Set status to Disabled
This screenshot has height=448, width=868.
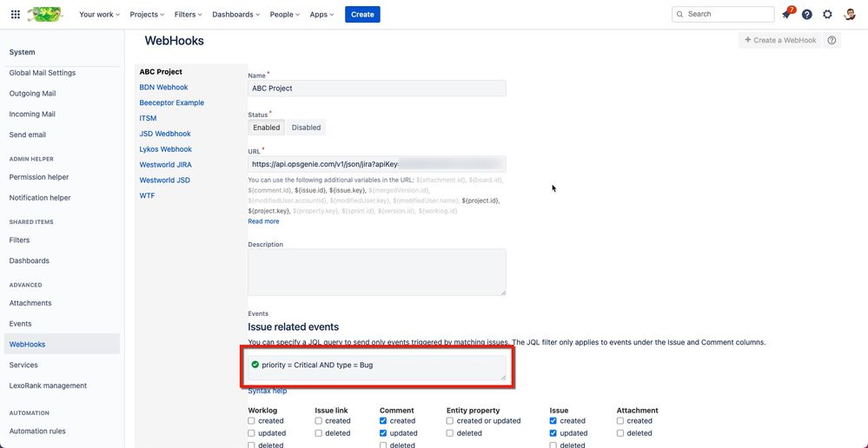306,128
